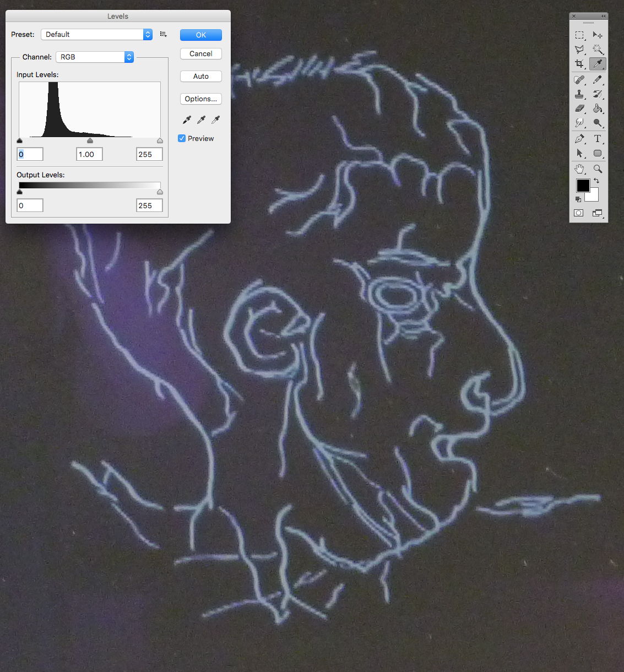Screen dimensions: 624x672
Task: Click the output black level slider
Action: coord(20,192)
